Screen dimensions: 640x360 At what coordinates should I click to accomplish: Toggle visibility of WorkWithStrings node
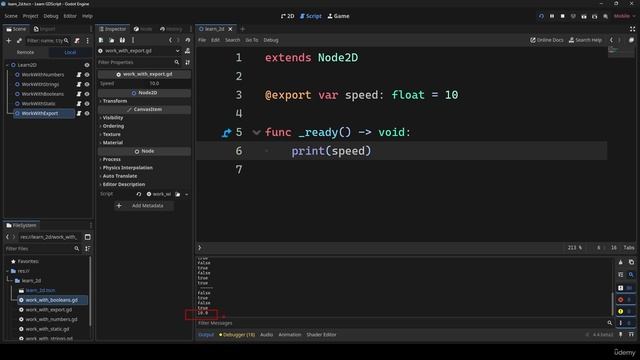coord(87,84)
